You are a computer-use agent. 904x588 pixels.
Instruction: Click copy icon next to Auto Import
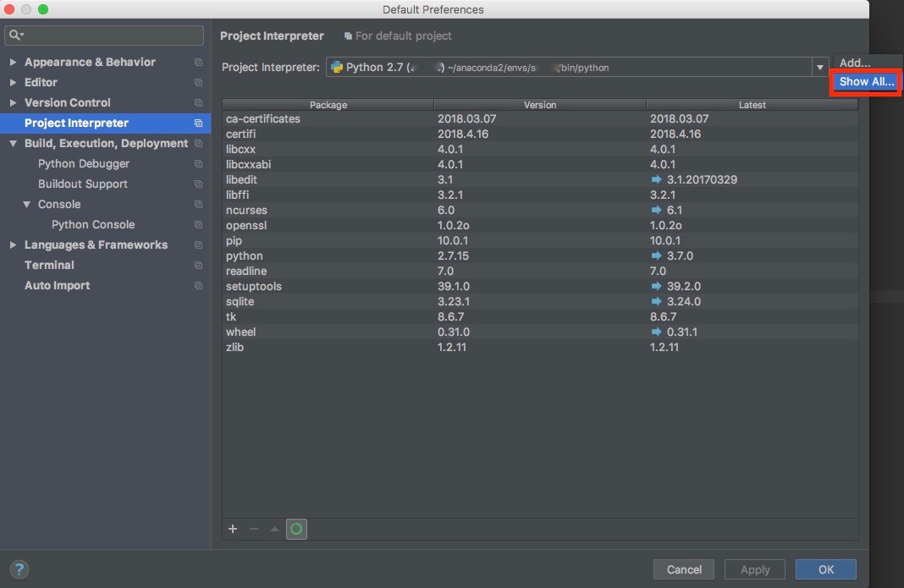(x=198, y=285)
